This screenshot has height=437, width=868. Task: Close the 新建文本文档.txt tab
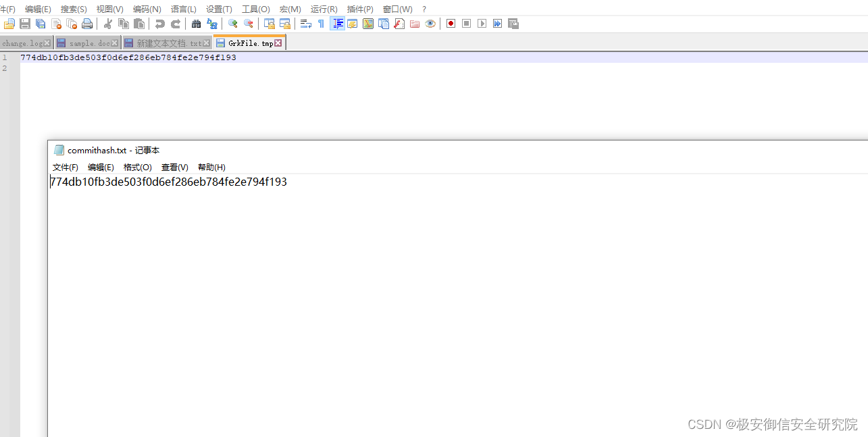[207, 43]
